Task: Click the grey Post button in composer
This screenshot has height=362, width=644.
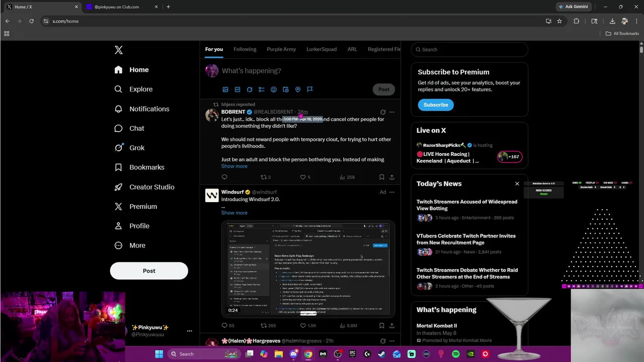Action: [384, 89]
